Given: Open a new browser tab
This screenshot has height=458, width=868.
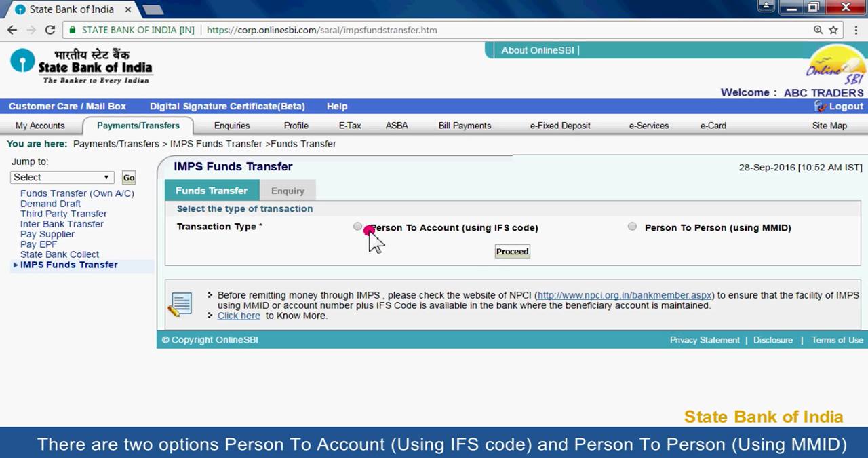Looking at the screenshot, I should point(153,9).
